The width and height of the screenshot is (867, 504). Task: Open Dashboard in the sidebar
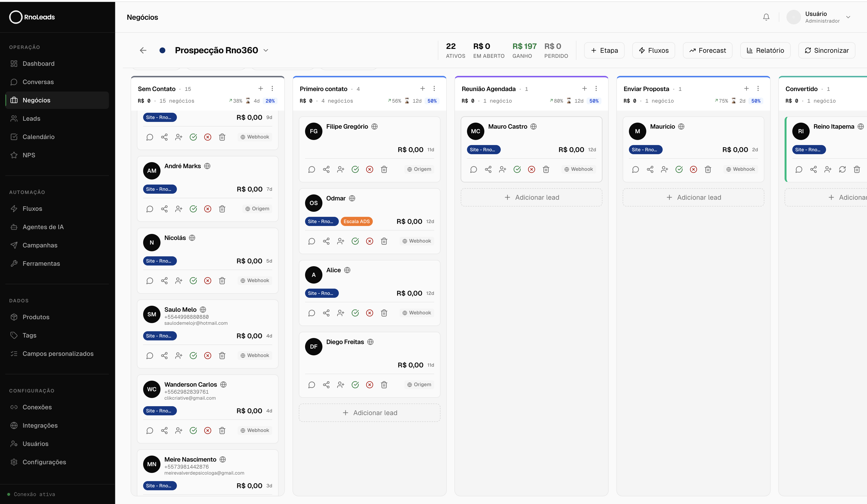(57, 64)
